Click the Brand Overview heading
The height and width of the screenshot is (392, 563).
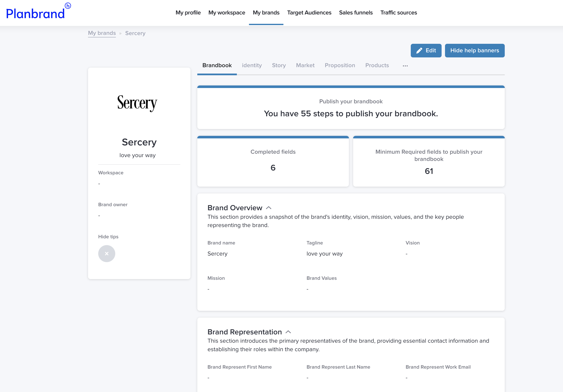(x=235, y=208)
